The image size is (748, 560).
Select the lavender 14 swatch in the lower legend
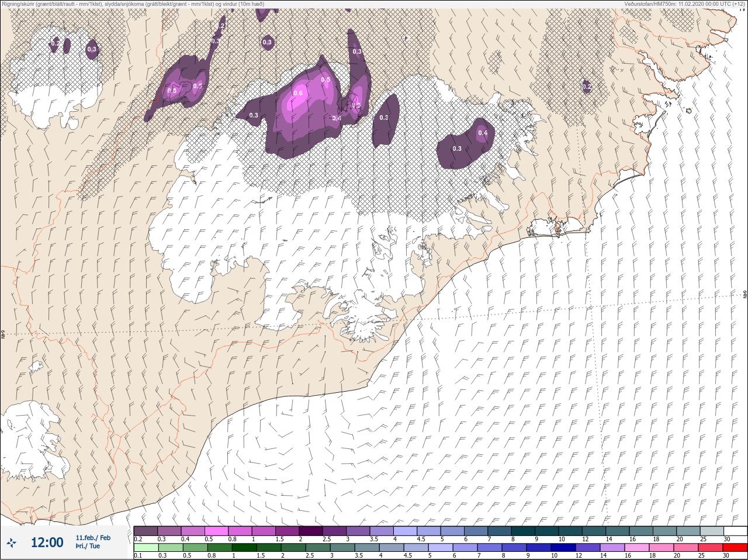(x=612, y=548)
